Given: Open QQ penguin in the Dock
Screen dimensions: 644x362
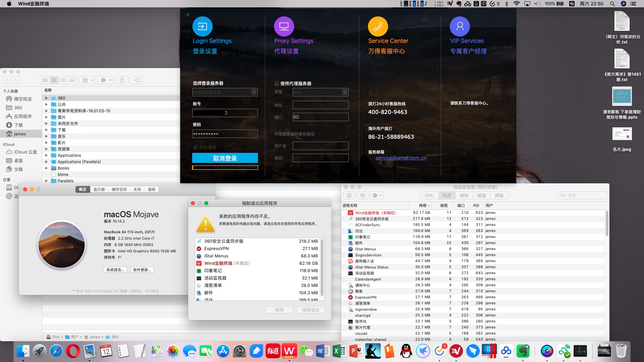Looking at the screenshot, I should 406,351.
